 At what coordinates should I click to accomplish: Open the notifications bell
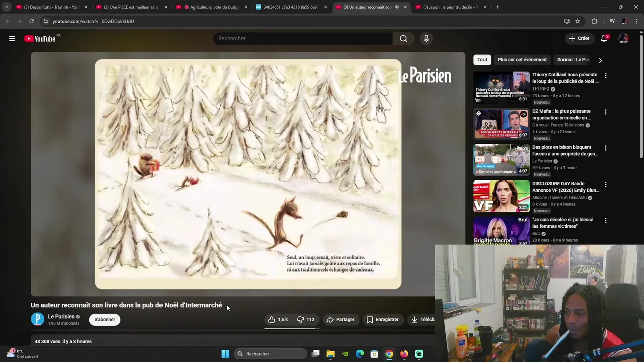tap(604, 39)
